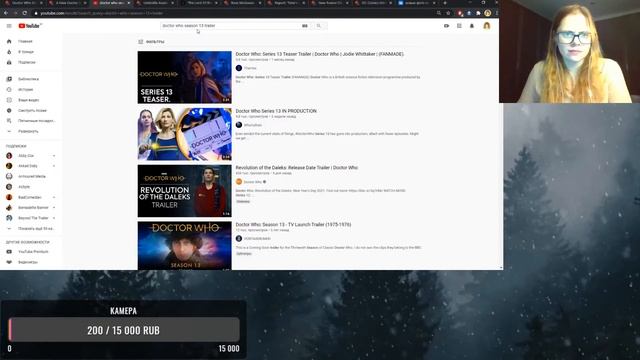The height and width of the screenshot is (360, 640).
Task: Click the create video camera icon
Action: [x=447, y=26]
